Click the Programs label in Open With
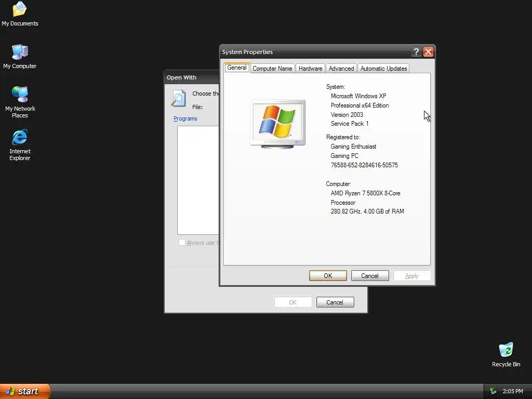The height and width of the screenshot is (399, 532). pyautogui.click(x=185, y=118)
